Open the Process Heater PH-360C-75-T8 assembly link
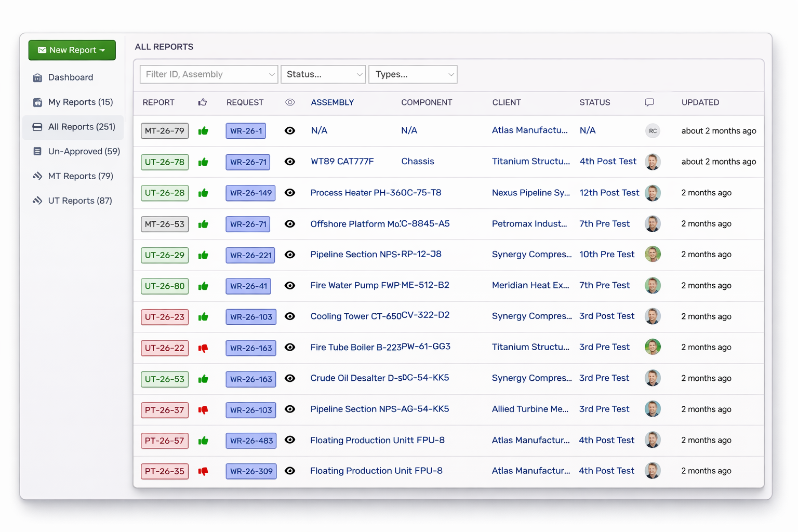This screenshot has width=798, height=532. pos(376,193)
